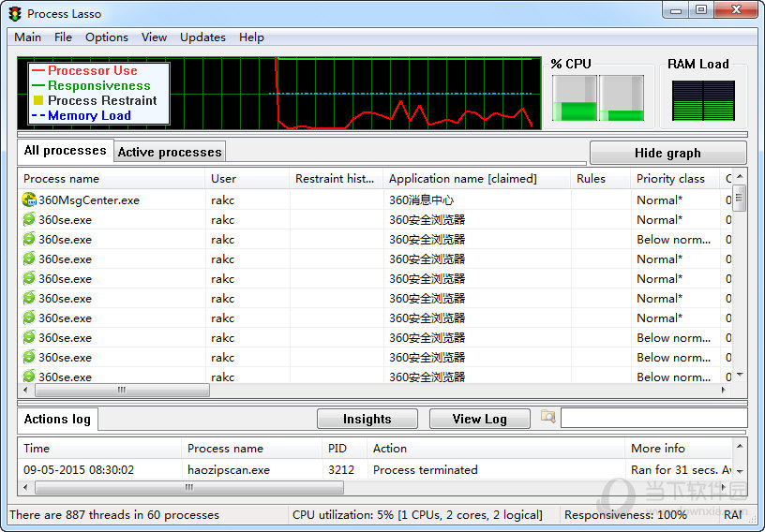Open the Help menu
The width and height of the screenshot is (765, 532).
pyautogui.click(x=251, y=37)
